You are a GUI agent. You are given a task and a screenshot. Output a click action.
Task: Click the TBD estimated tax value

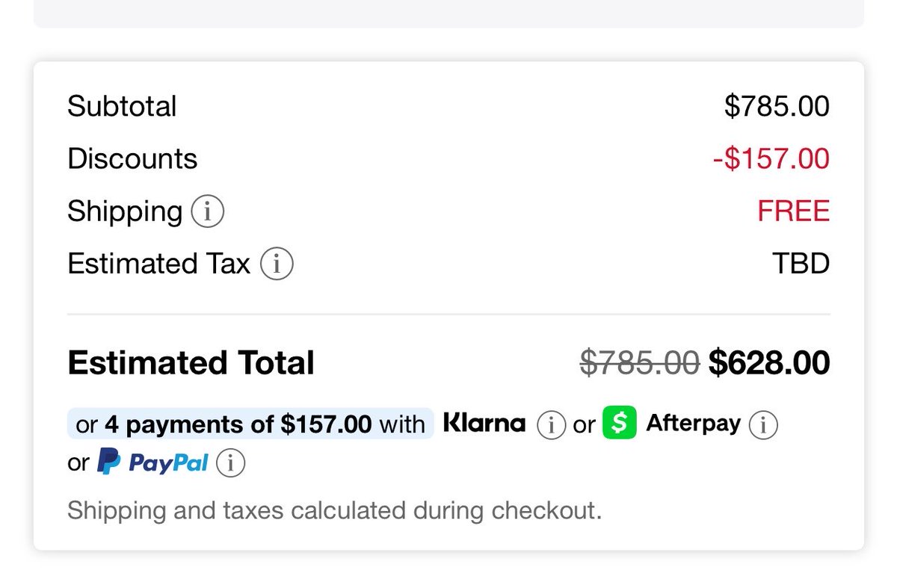[801, 264]
